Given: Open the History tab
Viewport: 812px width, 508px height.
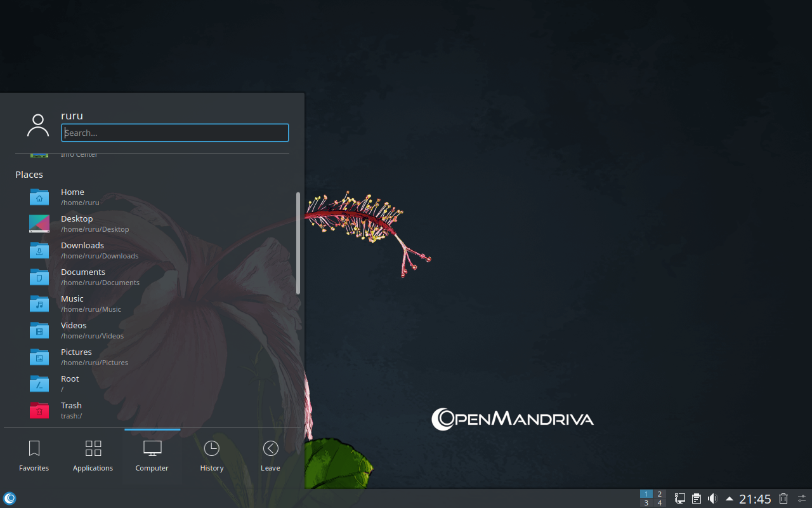Looking at the screenshot, I should 211,457.
